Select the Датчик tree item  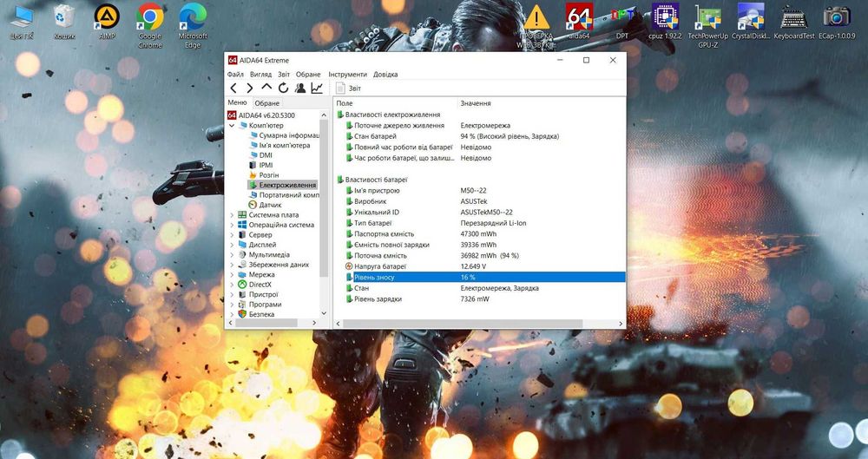coord(265,205)
